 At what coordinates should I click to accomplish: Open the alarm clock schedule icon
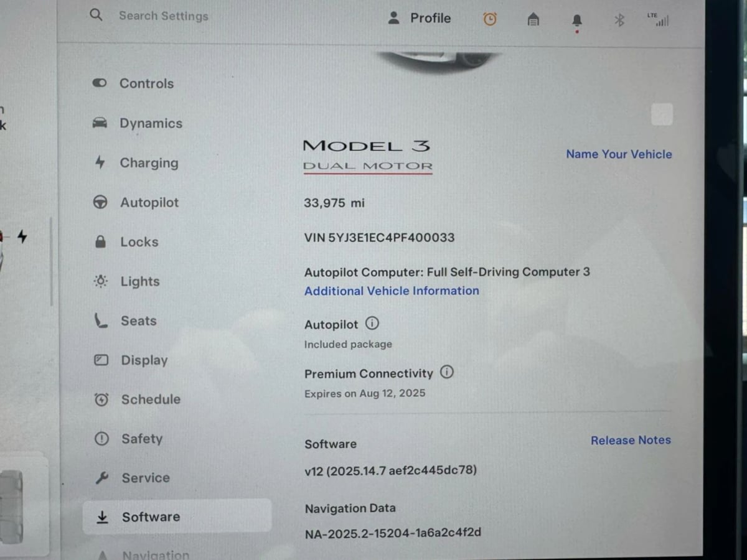click(x=490, y=19)
